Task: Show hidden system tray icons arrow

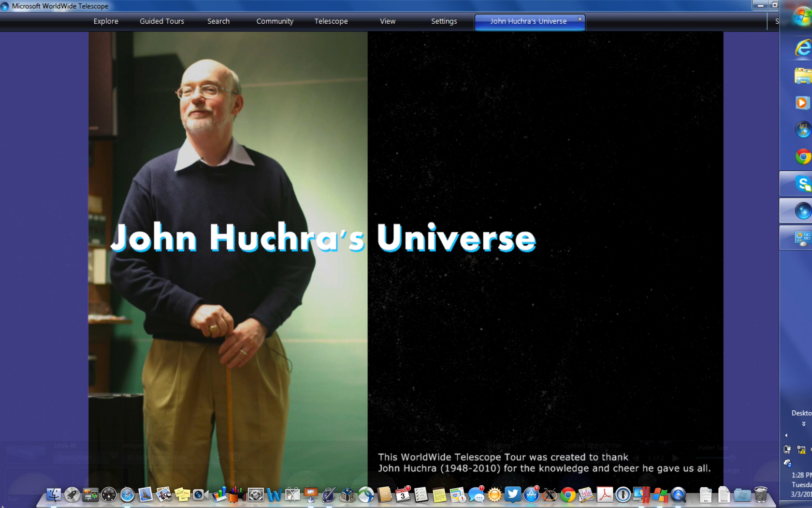Action: [x=786, y=435]
